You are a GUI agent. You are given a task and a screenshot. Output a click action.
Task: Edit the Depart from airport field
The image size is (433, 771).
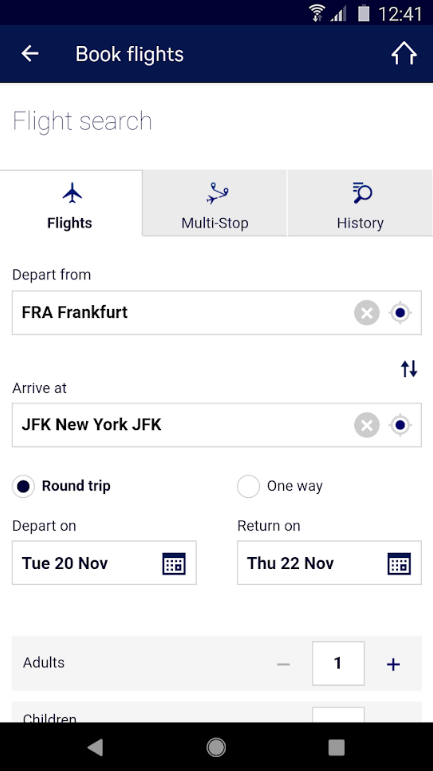(217, 313)
